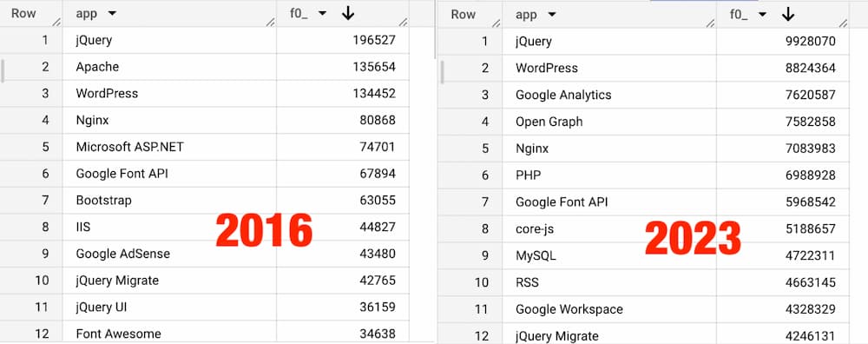Click value 196527

374,40
